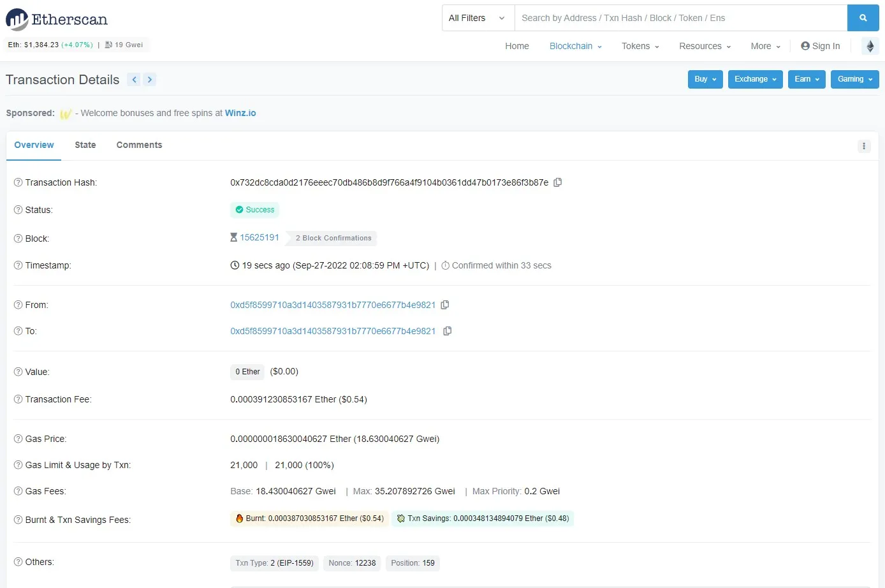Expand the Blockchain menu
Image resolution: width=885 pixels, height=588 pixels.
575,46
